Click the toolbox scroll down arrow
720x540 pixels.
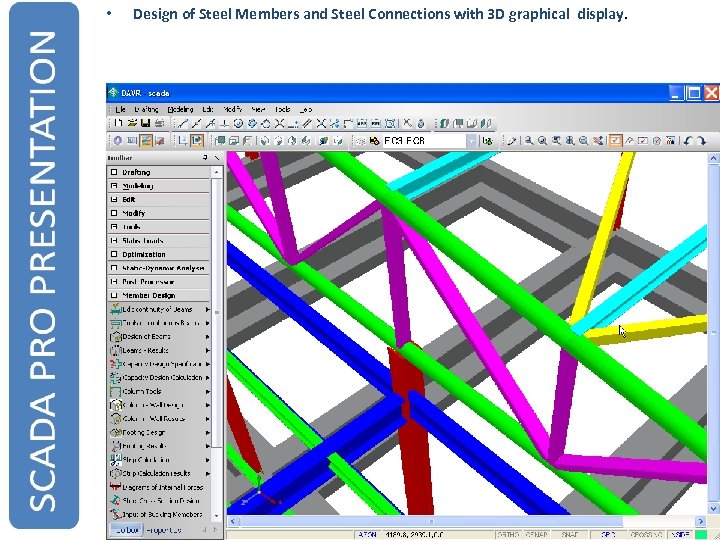[x=217, y=516]
